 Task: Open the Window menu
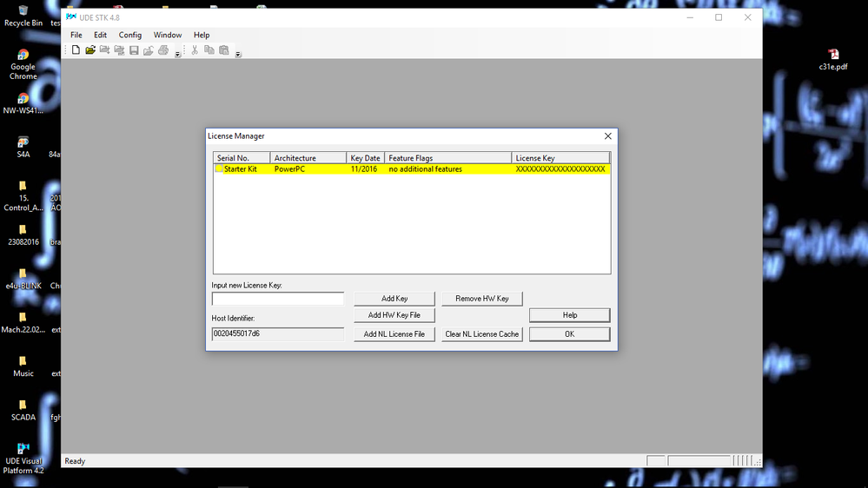click(x=168, y=35)
